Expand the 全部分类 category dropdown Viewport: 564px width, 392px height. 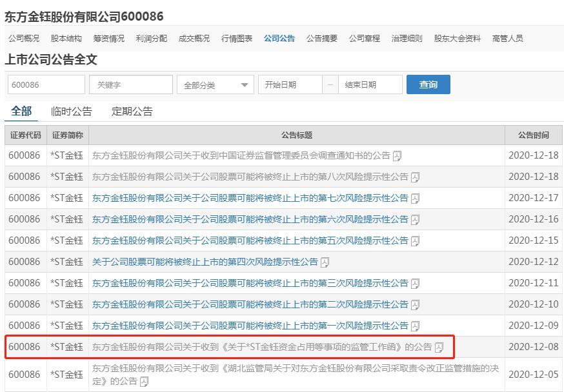tap(215, 85)
